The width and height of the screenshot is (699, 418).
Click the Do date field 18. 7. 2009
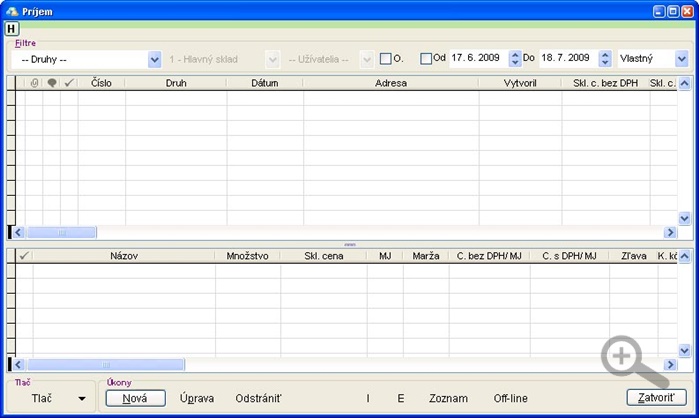click(568, 58)
